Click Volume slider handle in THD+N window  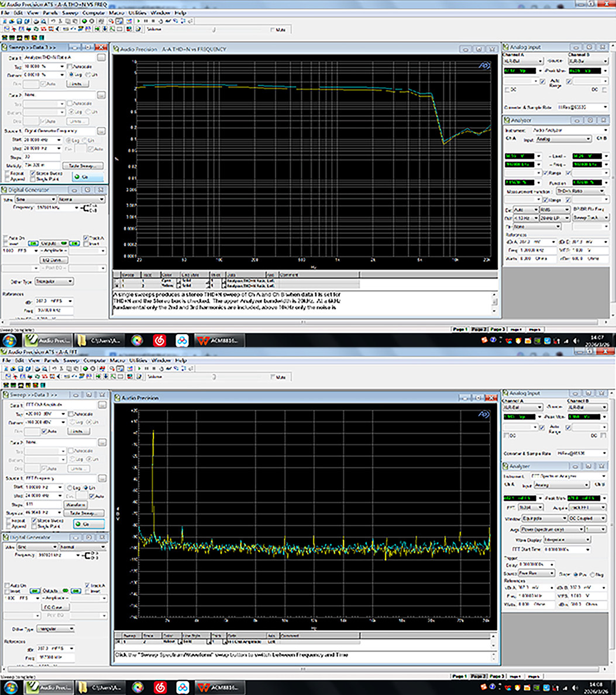(x=214, y=30)
